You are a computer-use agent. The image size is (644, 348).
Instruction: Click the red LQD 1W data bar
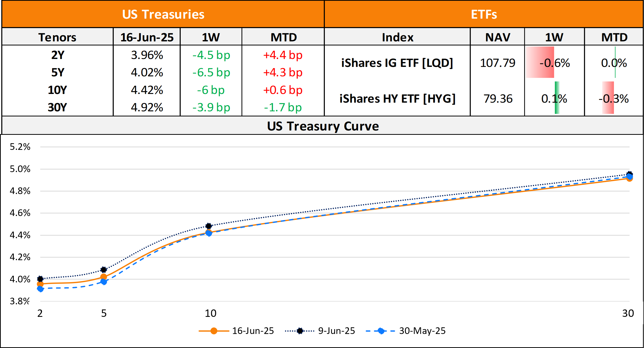coord(540,63)
